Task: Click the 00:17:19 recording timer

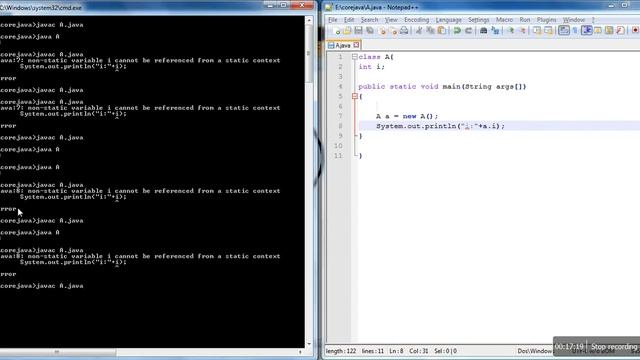Action: tap(569, 347)
